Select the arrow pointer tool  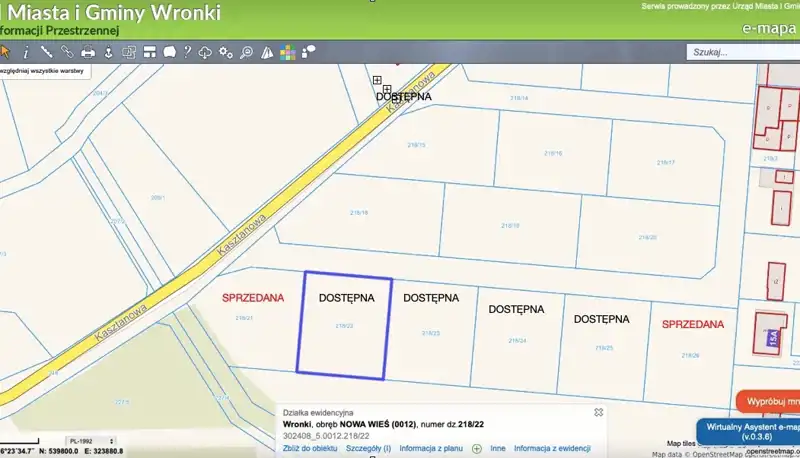point(6,52)
